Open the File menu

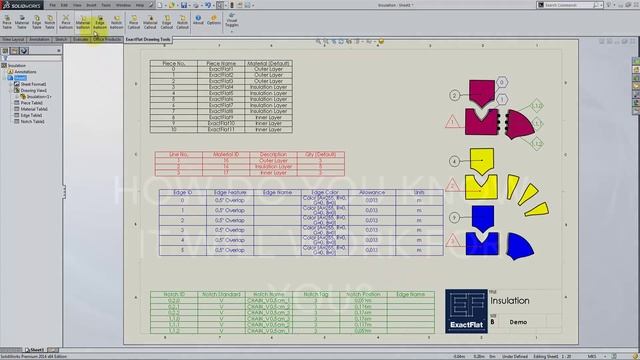pos(53,5)
